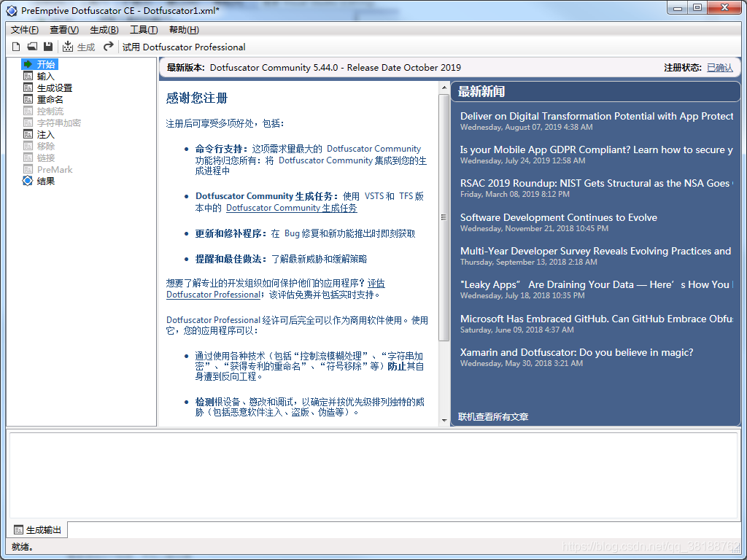
Task: Select PreMark in the navigation tree
Action: coord(55,169)
